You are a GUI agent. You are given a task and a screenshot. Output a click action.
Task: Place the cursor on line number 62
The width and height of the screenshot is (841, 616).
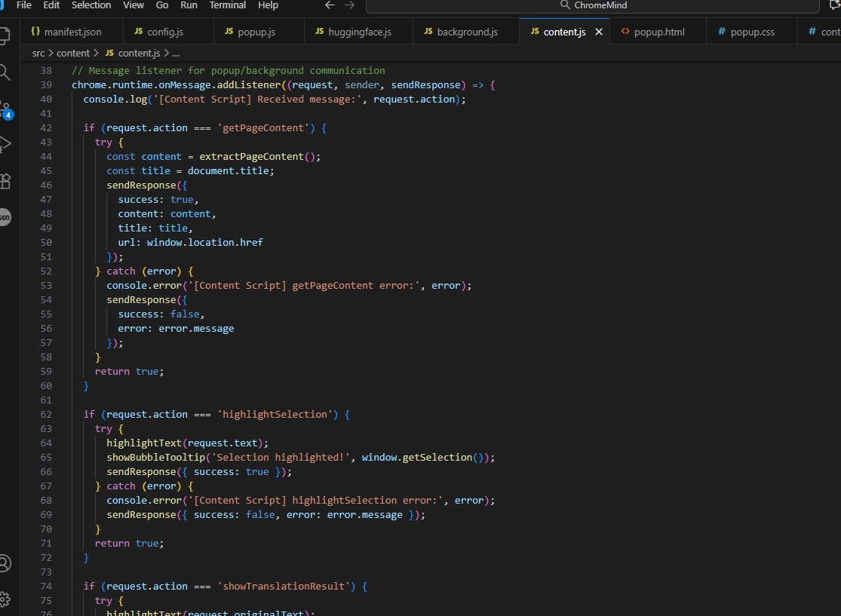[46, 414]
